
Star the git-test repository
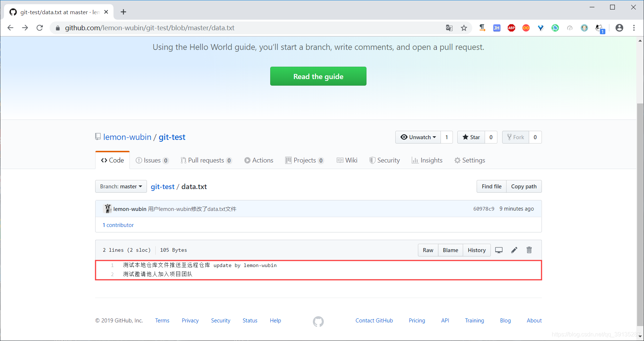pyautogui.click(x=471, y=137)
